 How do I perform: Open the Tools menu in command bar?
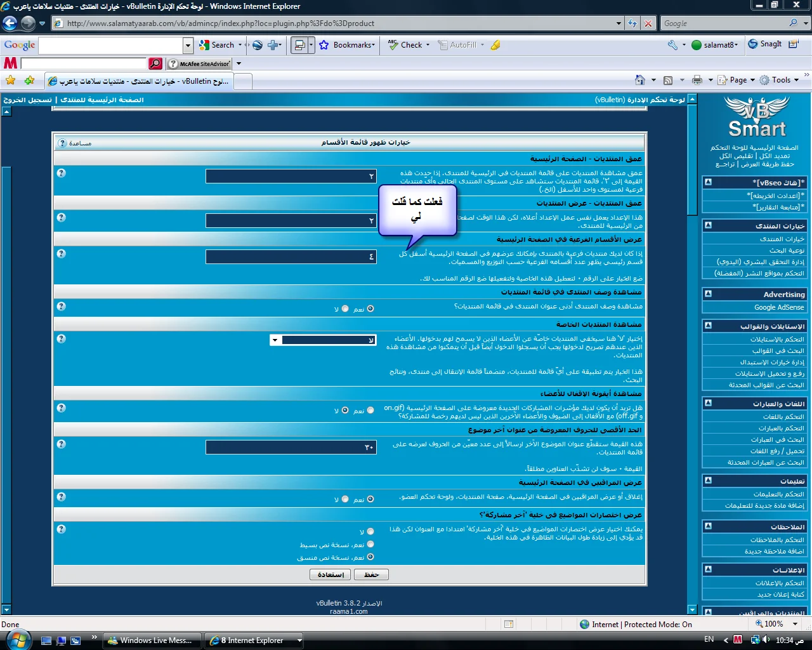(780, 80)
